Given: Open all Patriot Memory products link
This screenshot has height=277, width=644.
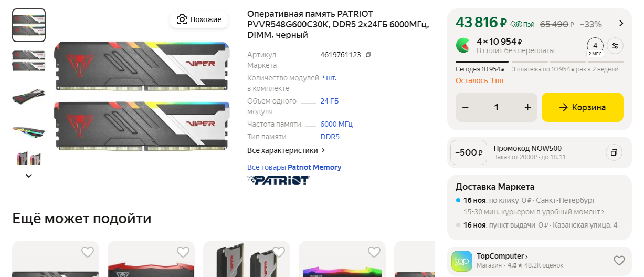Looking at the screenshot, I should click(x=294, y=167).
